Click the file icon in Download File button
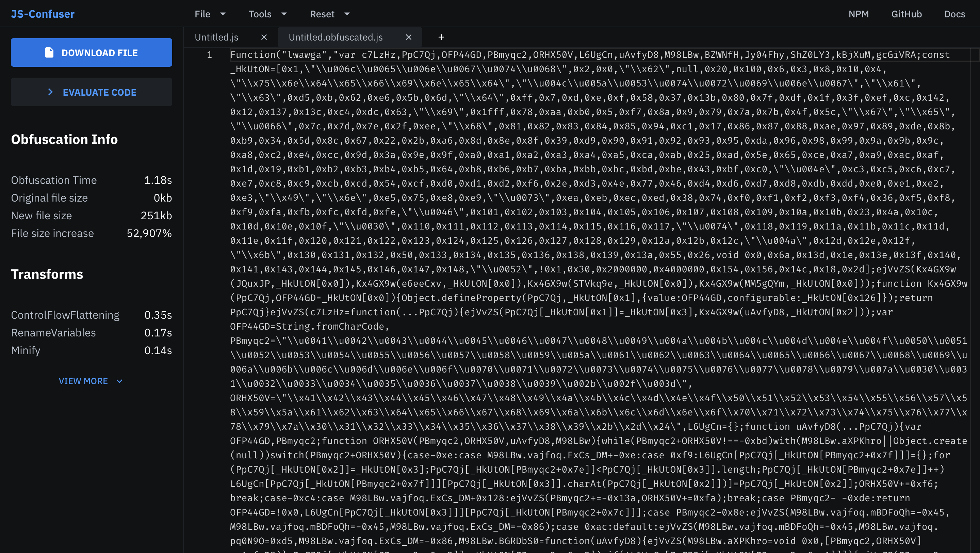The height and width of the screenshot is (553, 980). click(x=49, y=52)
